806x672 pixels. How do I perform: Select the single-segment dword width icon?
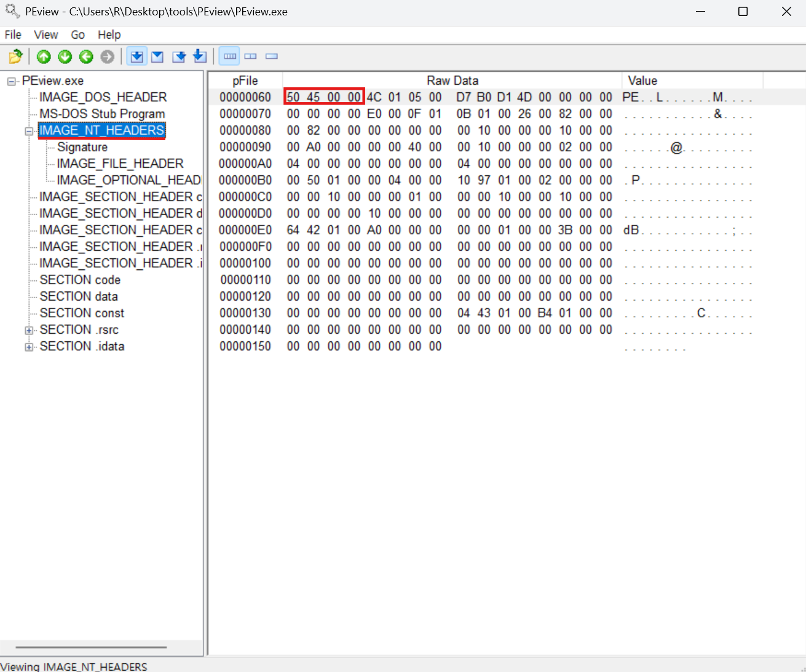[272, 57]
